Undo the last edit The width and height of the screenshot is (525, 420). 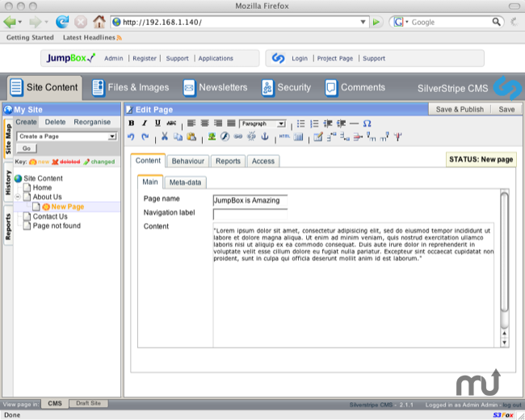[x=131, y=136]
